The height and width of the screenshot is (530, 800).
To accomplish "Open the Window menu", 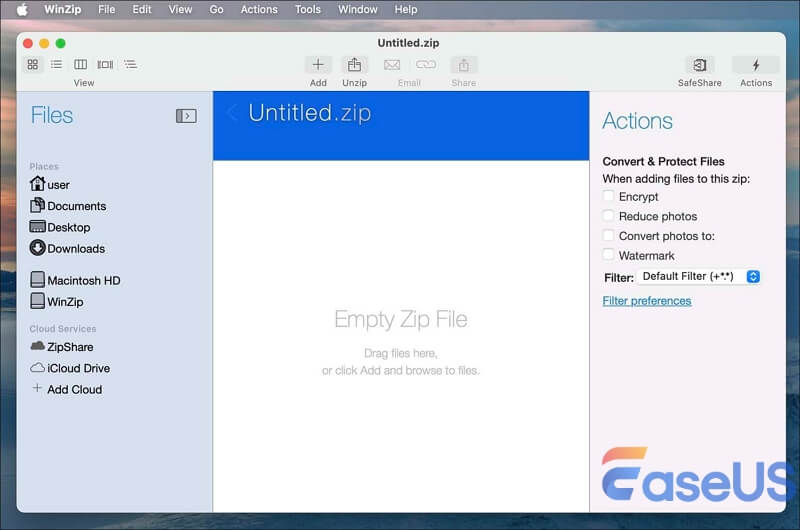I will [x=358, y=9].
